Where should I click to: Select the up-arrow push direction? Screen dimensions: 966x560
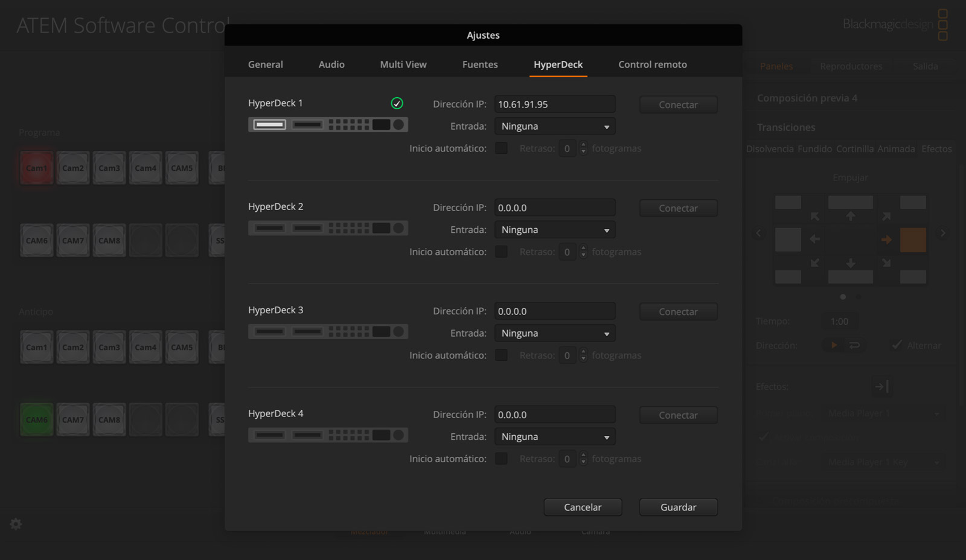[850, 216]
